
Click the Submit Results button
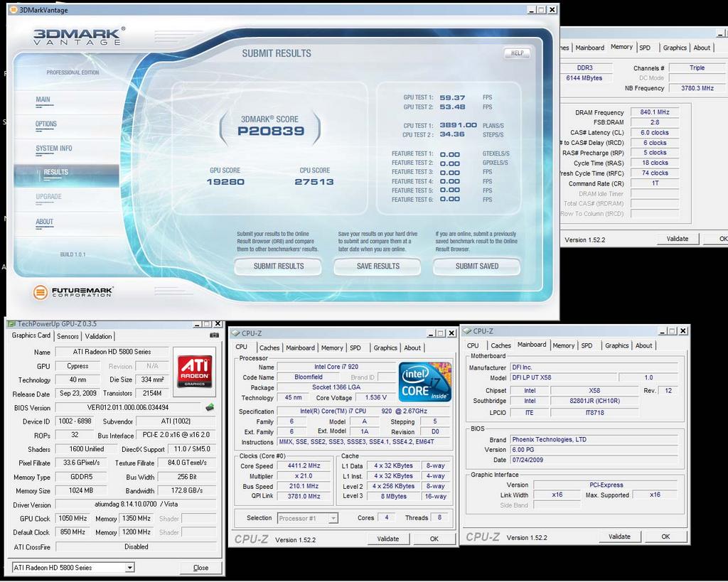click(278, 266)
